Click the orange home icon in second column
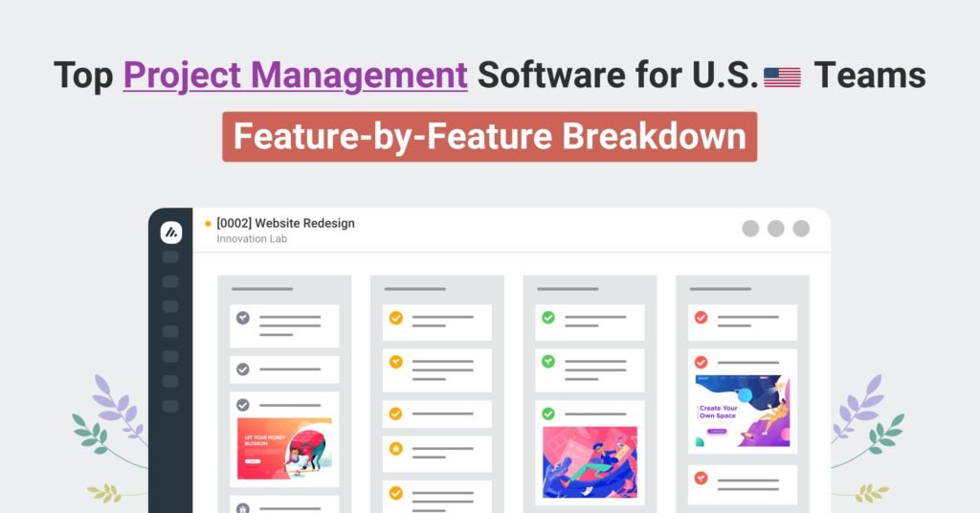The width and height of the screenshot is (980, 513). click(395, 448)
